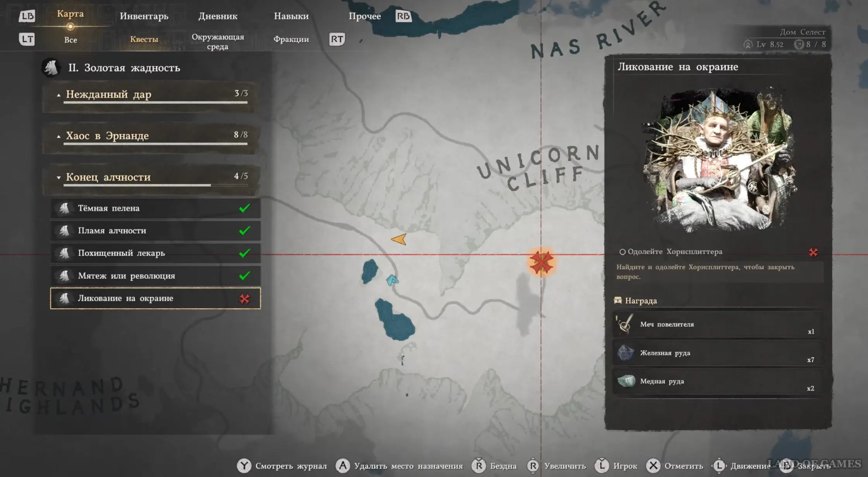Click the Y button for Смотреть журнал
This screenshot has height=477, width=868.
tap(244, 466)
